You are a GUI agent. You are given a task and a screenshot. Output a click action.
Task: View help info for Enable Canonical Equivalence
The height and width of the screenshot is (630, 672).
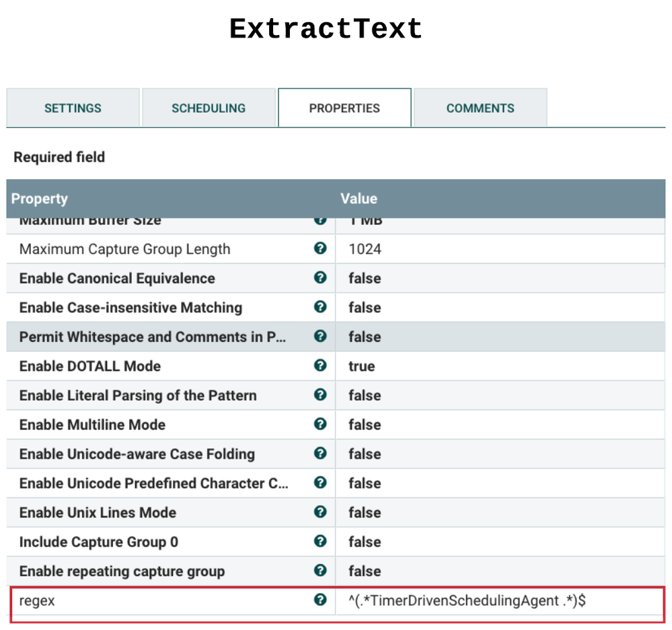[x=321, y=278]
